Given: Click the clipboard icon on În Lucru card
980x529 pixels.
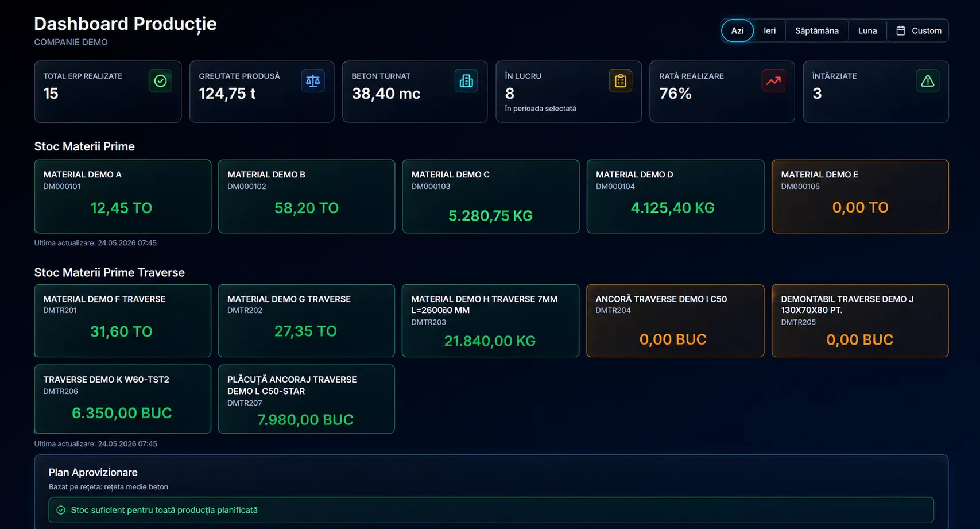Looking at the screenshot, I should (x=620, y=81).
